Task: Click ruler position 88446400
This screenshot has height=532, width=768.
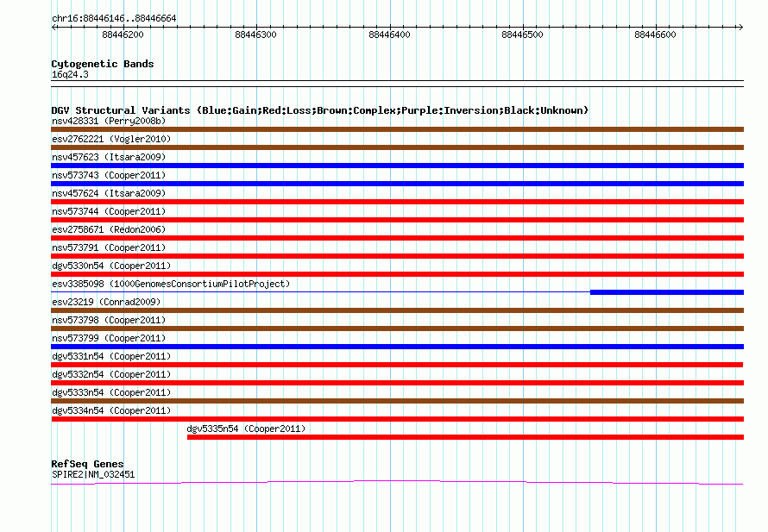Action: pyautogui.click(x=389, y=34)
